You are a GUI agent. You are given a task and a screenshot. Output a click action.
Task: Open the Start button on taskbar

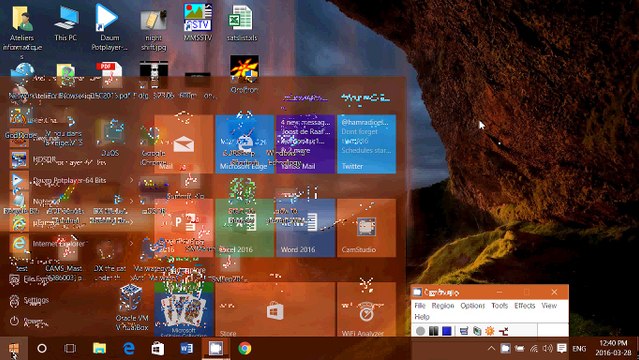[14, 349]
